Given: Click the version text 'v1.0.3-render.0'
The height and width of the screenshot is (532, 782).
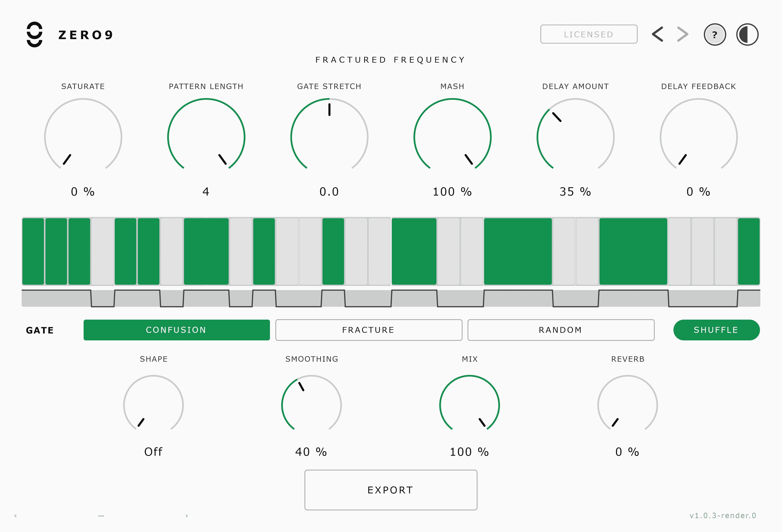Looking at the screenshot, I should pos(723,516).
